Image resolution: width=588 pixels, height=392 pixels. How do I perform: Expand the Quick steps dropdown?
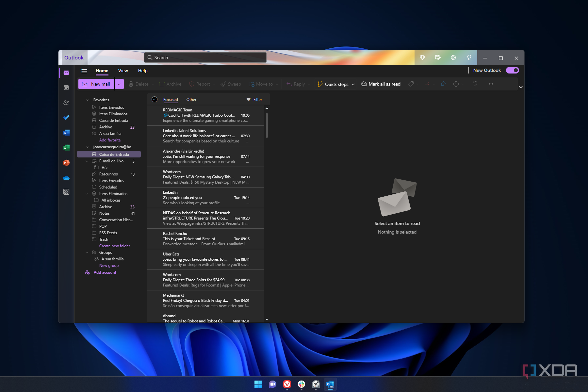pos(353,84)
